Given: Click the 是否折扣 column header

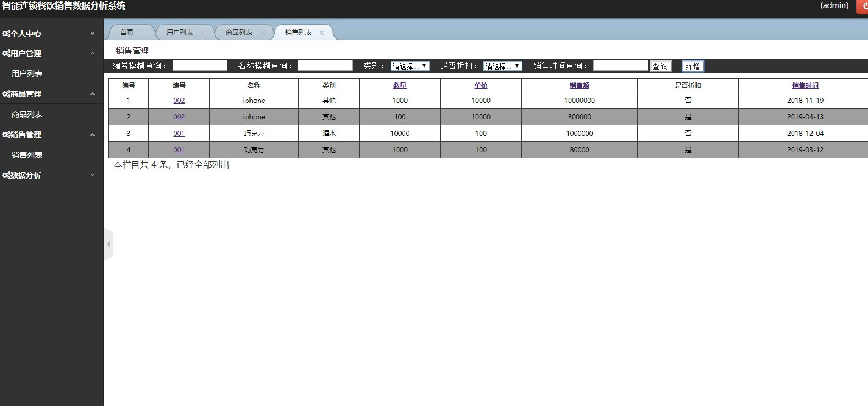Looking at the screenshot, I should click(688, 86).
